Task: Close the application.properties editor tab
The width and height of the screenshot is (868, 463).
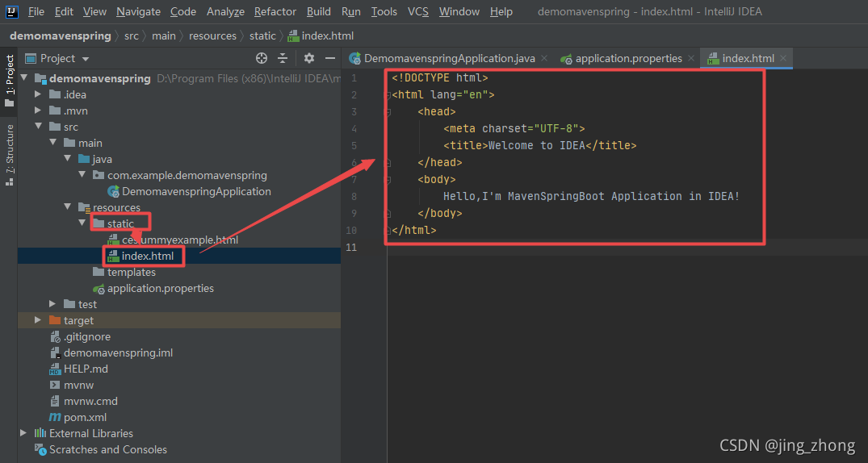Action: pos(691,58)
